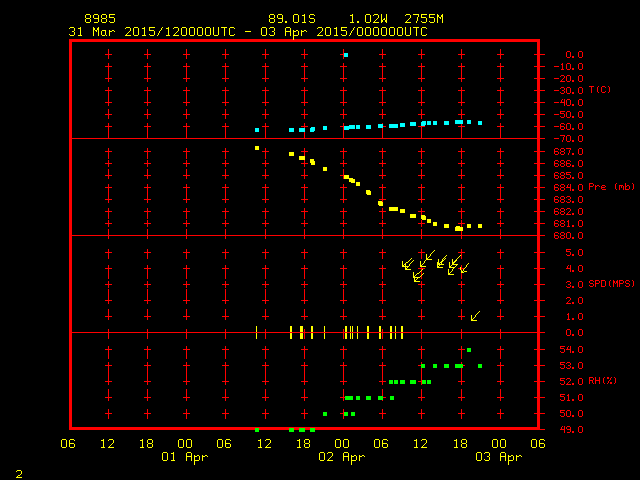Pick the 3.0 wind speed tick value
Screen dimensions: 640x480
tap(574, 284)
